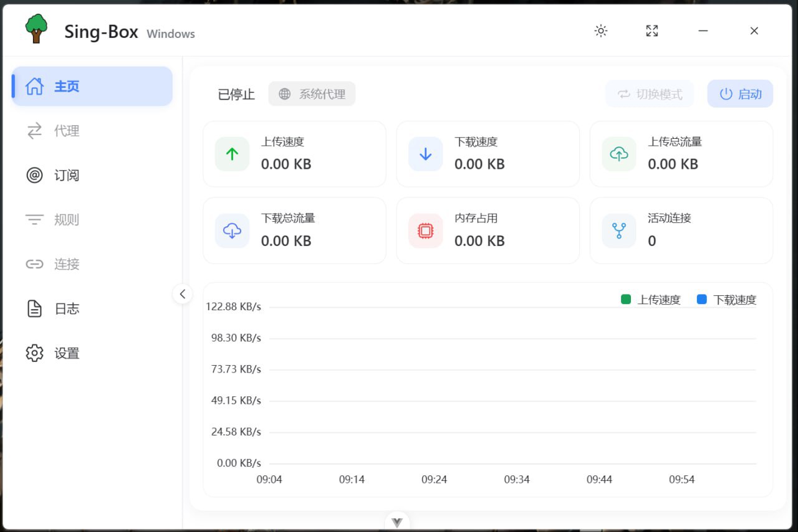Screen dimensions: 798x532
Task: Open the 连接 page from the sidebar menu
Action: (x=66, y=264)
